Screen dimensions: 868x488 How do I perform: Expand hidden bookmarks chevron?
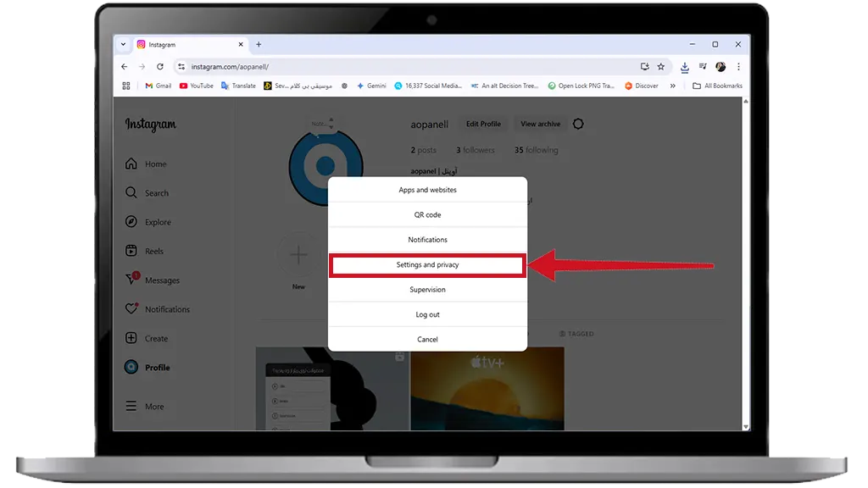(x=672, y=86)
